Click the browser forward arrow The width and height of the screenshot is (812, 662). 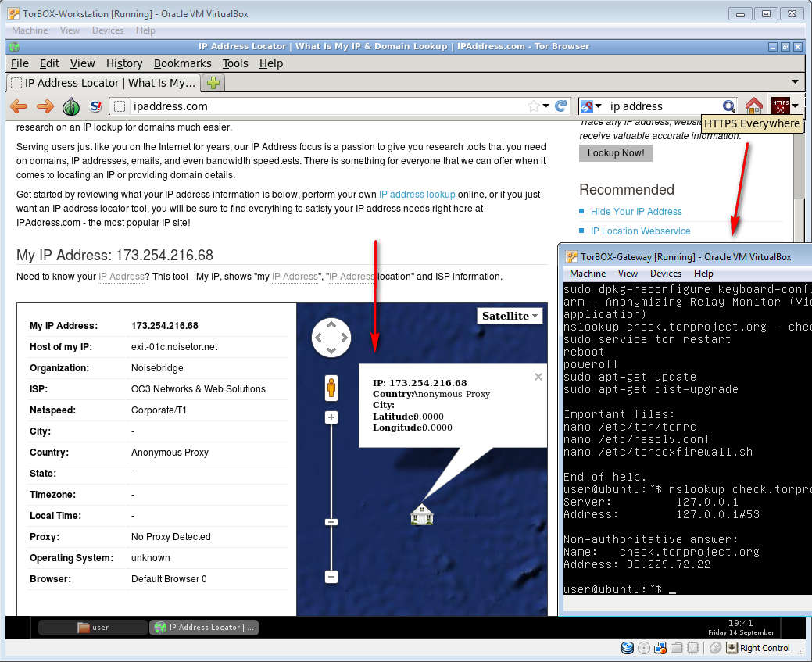pyautogui.click(x=45, y=106)
